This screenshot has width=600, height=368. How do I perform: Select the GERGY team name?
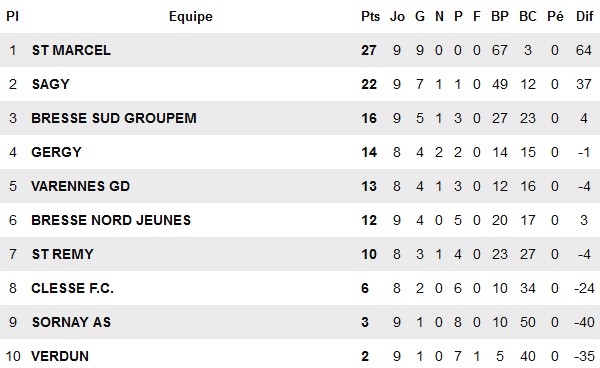point(56,152)
